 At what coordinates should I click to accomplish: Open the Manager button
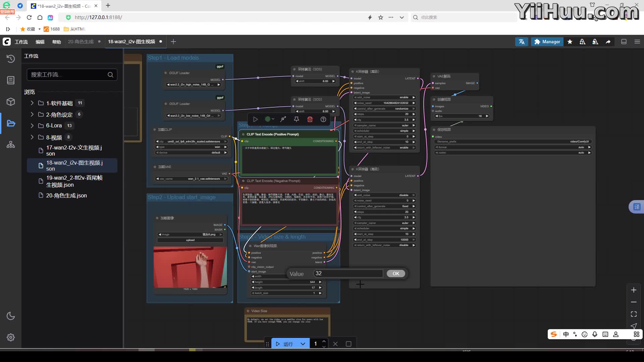point(547,42)
